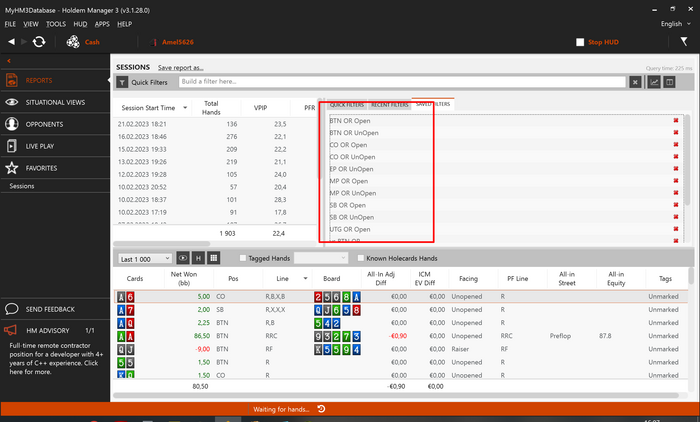Refresh the database with circular arrows icon
The width and height of the screenshot is (700, 422).
[39, 42]
